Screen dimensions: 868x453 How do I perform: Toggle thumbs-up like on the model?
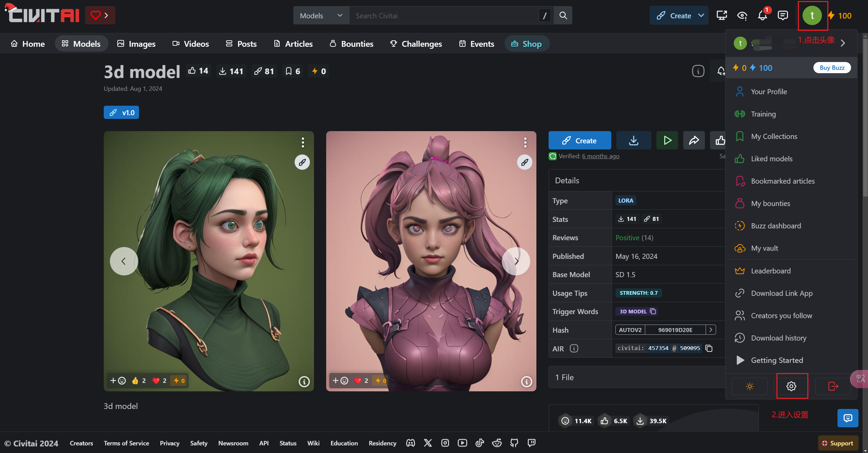(719, 140)
